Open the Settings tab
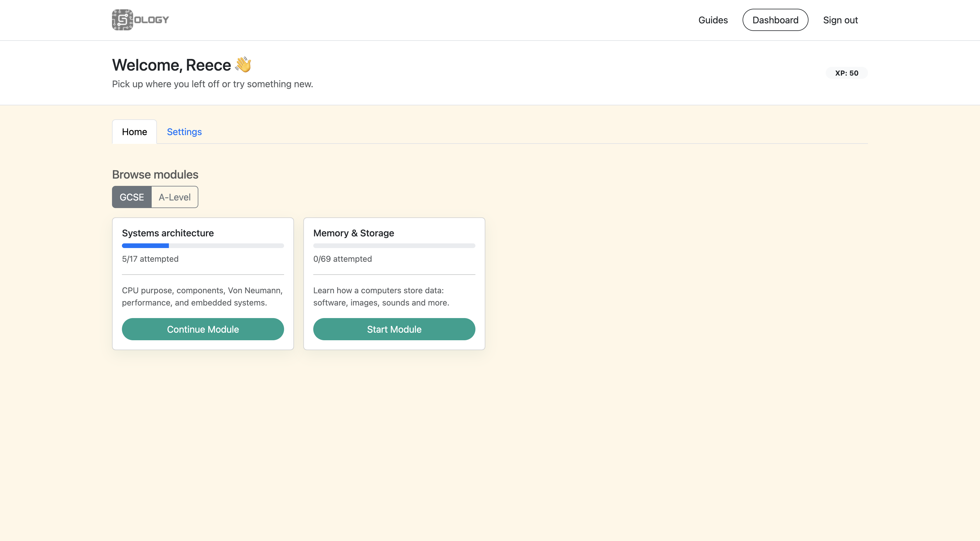Image resolution: width=980 pixels, height=541 pixels. point(184,132)
